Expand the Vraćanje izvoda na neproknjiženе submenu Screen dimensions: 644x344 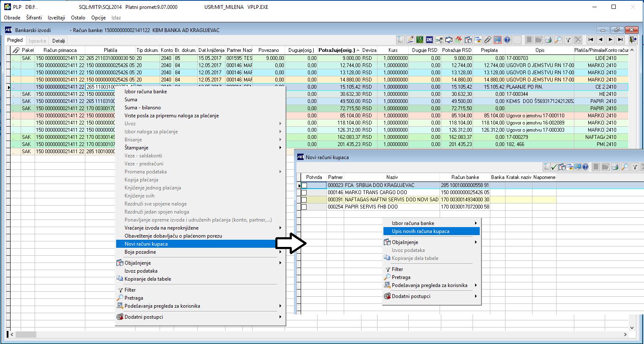point(201,228)
